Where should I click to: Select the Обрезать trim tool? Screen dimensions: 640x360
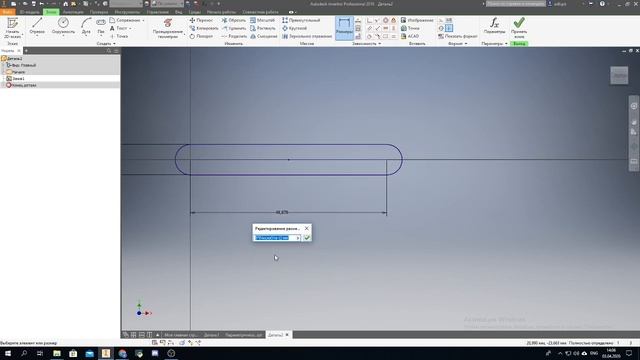point(233,20)
